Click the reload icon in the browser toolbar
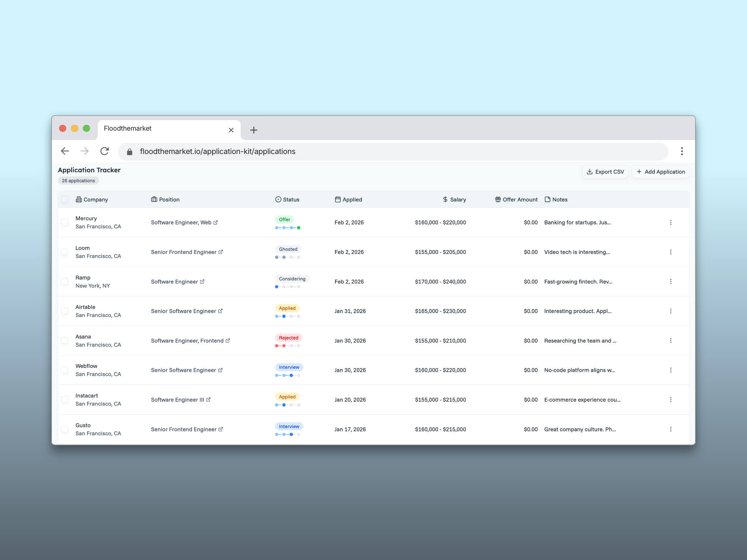 pyautogui.click(x=105, y=151)
